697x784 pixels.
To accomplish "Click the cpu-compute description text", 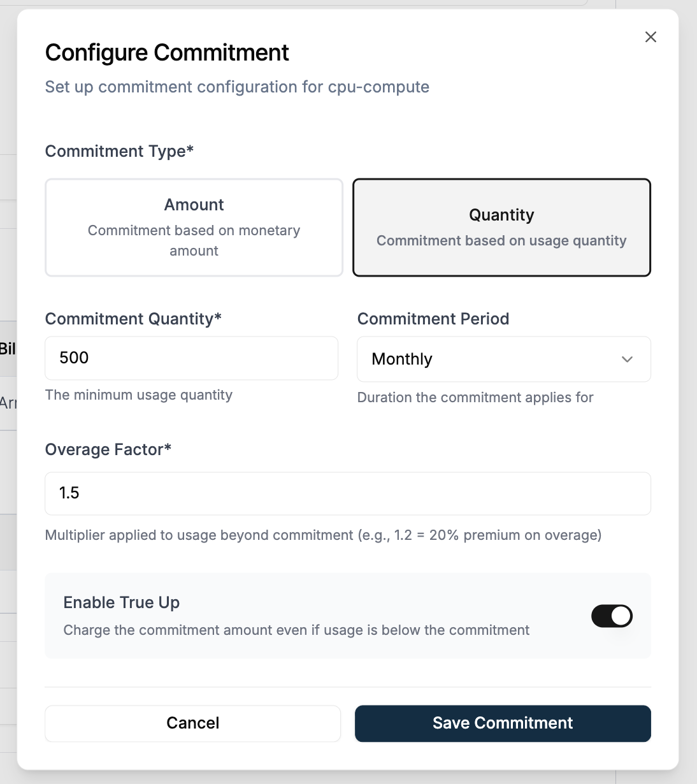I will (x=237, y=87).
